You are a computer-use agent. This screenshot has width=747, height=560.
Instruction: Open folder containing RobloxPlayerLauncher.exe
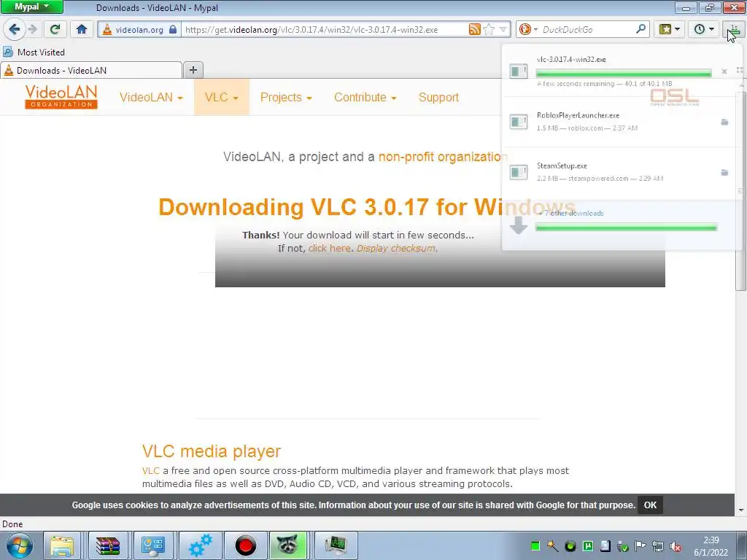coord(724,122)
